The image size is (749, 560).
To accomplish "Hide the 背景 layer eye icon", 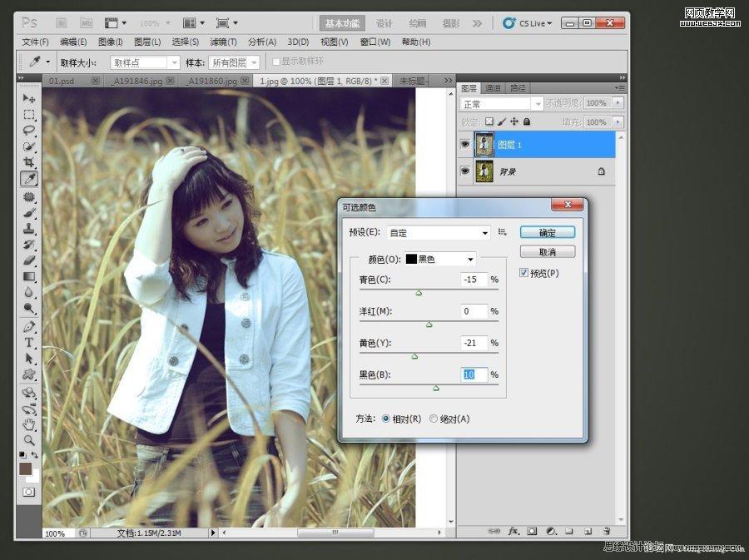I will pyautogui.click(x=464, y=171).
